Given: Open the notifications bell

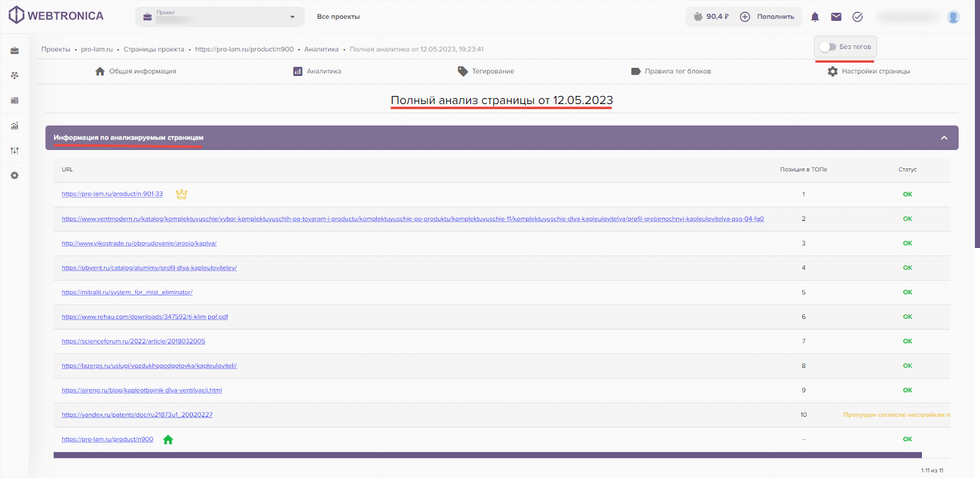Looking at the screenshot, I should (x=815, y=17).
